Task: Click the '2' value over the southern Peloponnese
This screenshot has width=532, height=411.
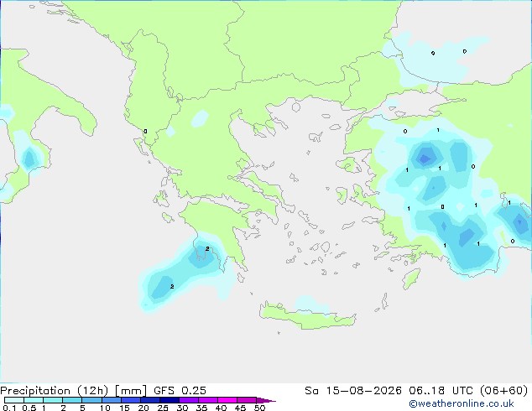Action: 207,248
